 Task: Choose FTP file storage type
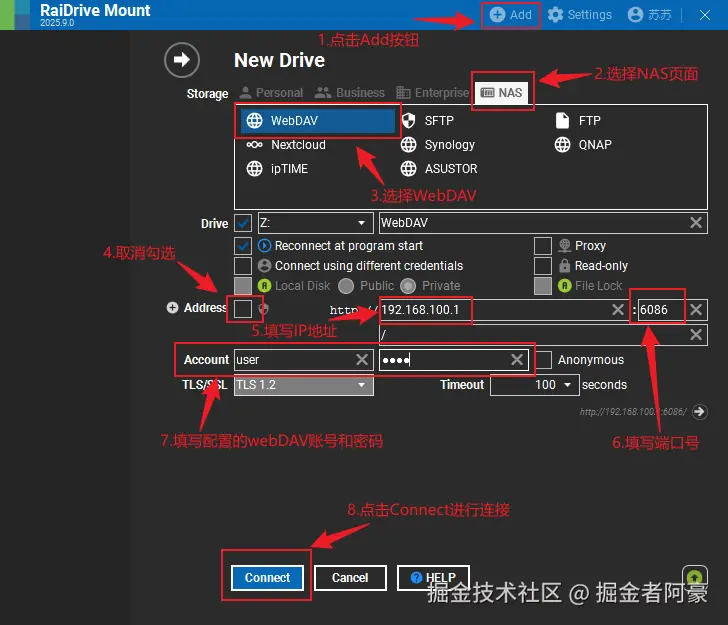point(578,121)
